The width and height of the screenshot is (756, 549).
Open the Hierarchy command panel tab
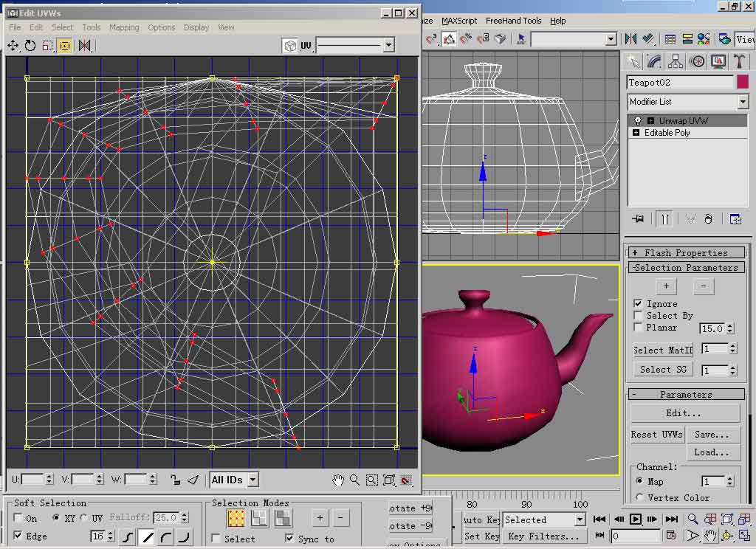coord(676,61)
